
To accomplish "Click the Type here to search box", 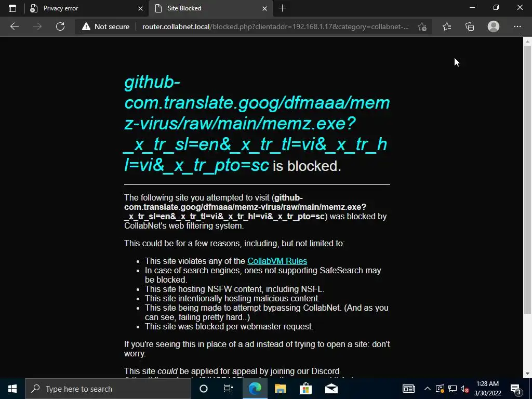I will (x=108, y=389).
